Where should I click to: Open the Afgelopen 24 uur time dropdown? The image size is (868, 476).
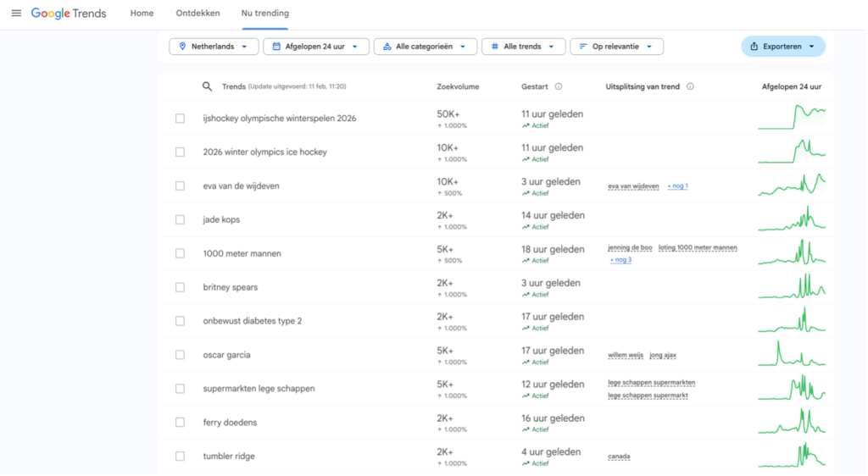tap(316, 47)
